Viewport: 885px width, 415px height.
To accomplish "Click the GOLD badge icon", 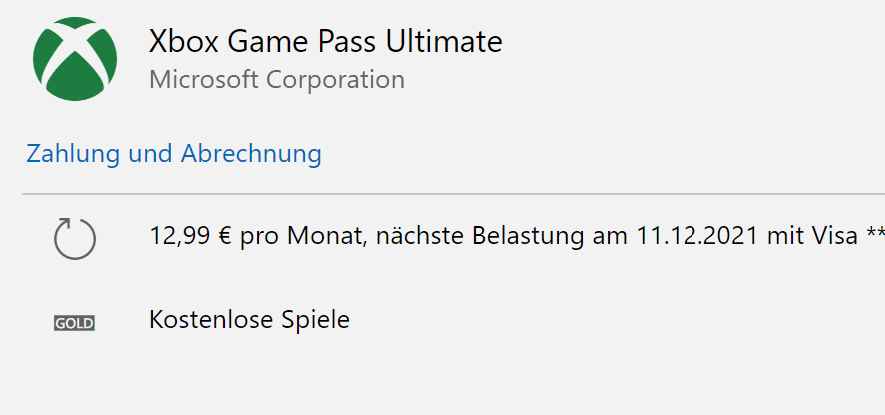I will click(74, 323).
